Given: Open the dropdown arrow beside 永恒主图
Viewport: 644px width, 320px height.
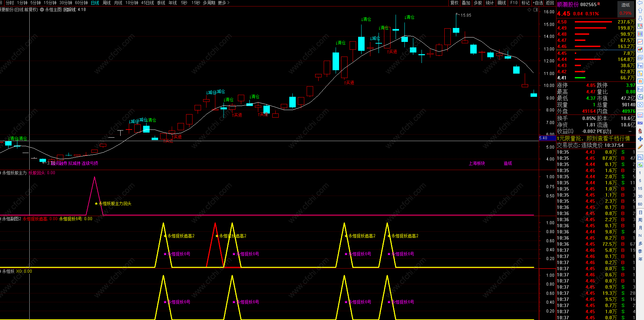Looking at the screenshot, I should [42, 10].
